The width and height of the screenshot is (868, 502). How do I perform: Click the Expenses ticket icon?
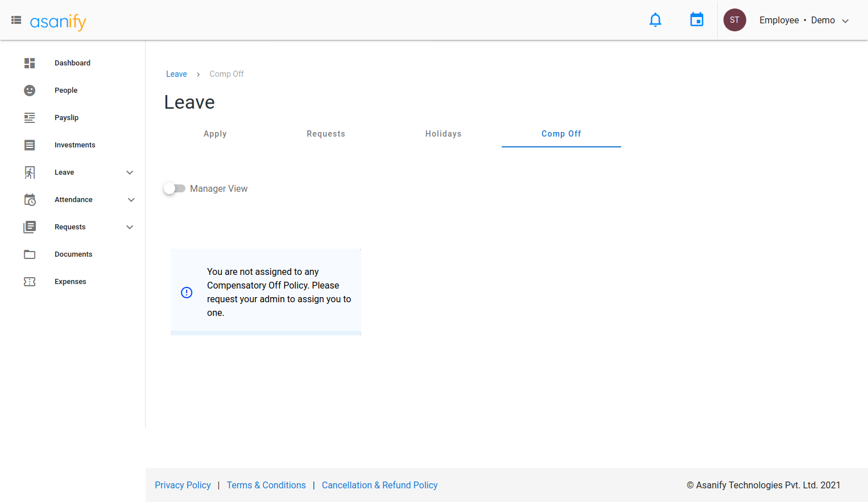pyautogui.click(x=30, y=282)
